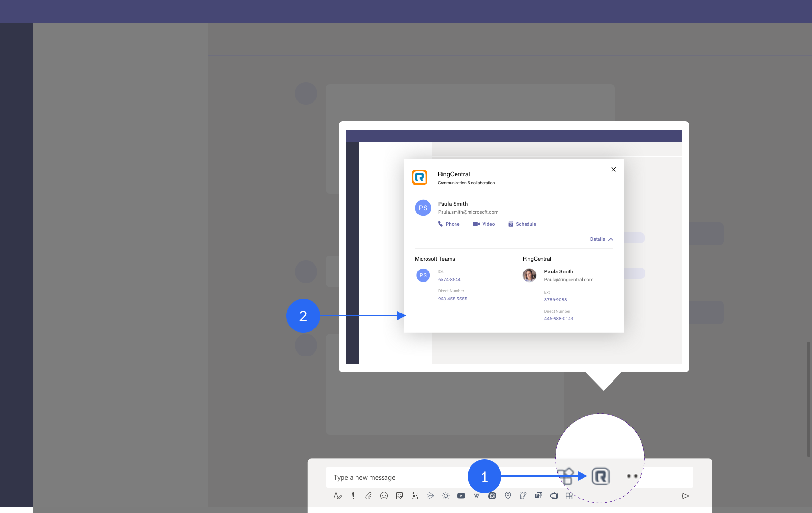Click the Communication & collaboration subtitle
Image resolution: width=812 pixels, height=513 pixels.
tap(466, 183)
